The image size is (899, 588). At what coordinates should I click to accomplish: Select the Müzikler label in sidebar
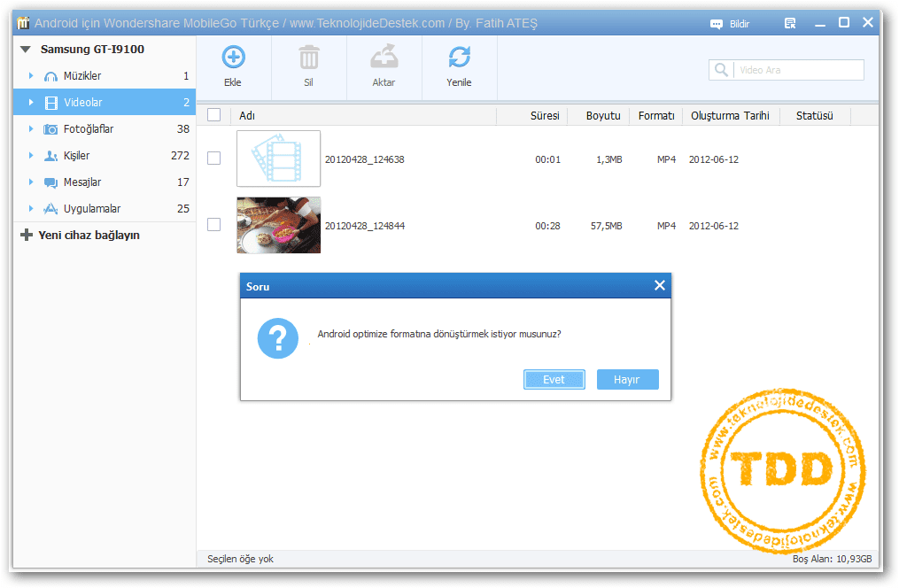(x=82, y=75)
